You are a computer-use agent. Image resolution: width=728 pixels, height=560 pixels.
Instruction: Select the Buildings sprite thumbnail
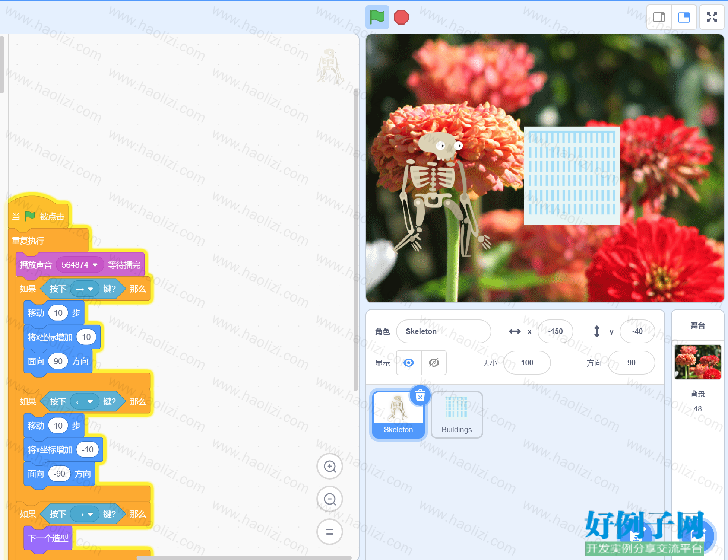[x=457, y=415]
